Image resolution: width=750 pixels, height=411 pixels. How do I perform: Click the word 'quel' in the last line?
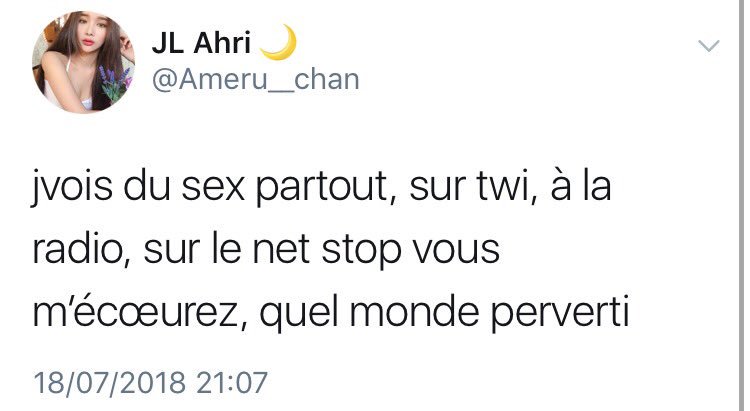[x=299, y=313]
